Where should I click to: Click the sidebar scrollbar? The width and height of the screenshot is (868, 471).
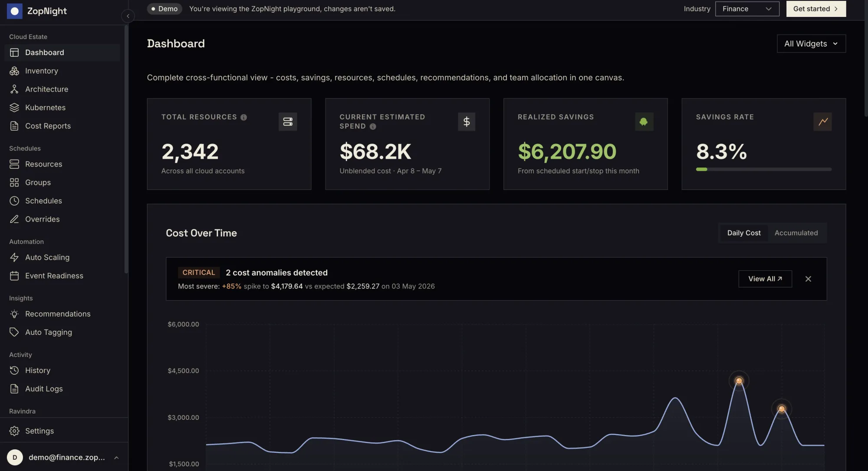click(x=126, y=149)
